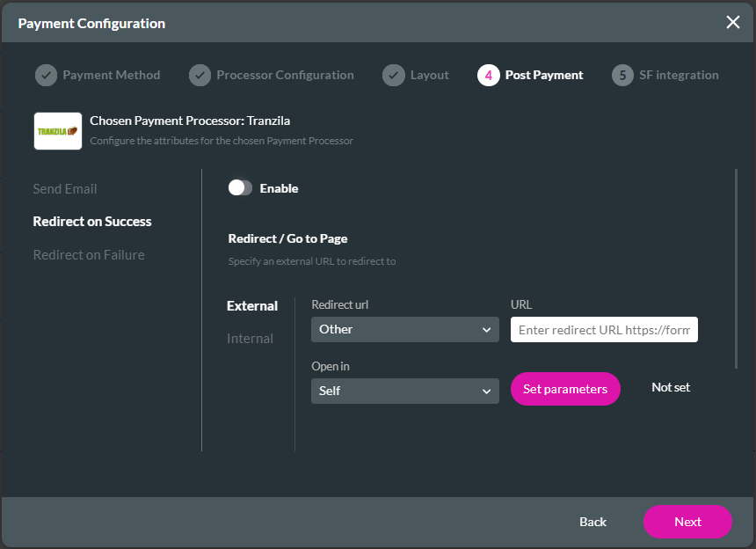Click the Redirect on Success section
The width and height of the screenshot is (756, 549).
92,221
